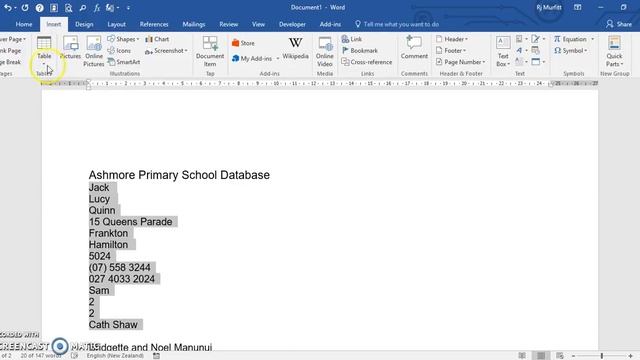Screen dimensions: 640x360
Task: Click the language indicator English (New Zealand)
Action: point(115,356)
